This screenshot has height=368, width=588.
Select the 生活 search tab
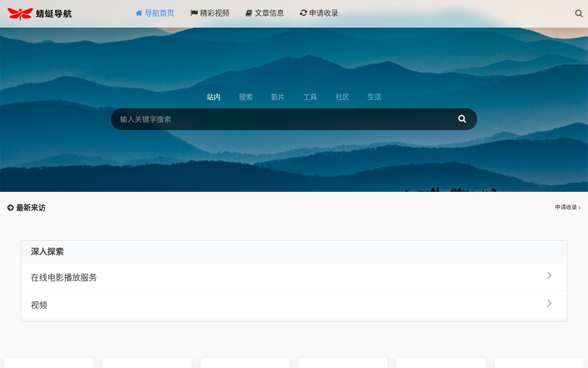[x=374, y=97]
